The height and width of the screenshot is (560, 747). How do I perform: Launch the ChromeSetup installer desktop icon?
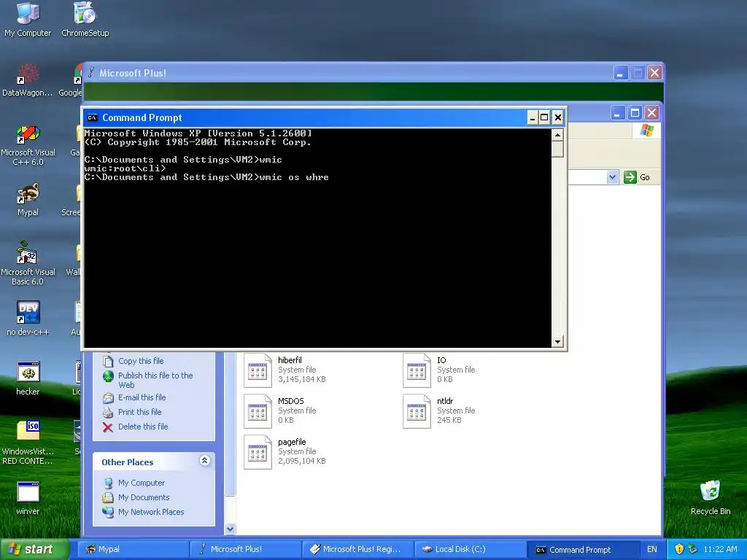(85, 20)
